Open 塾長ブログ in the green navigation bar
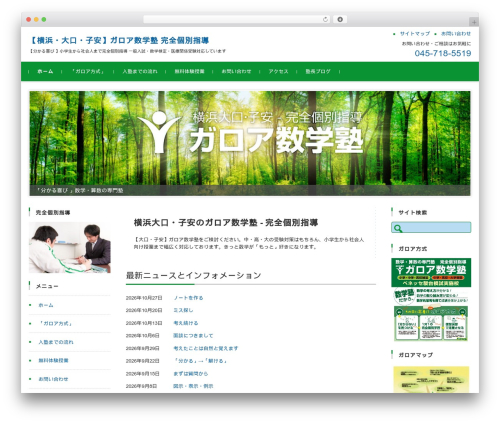 [x=318, y=71]
